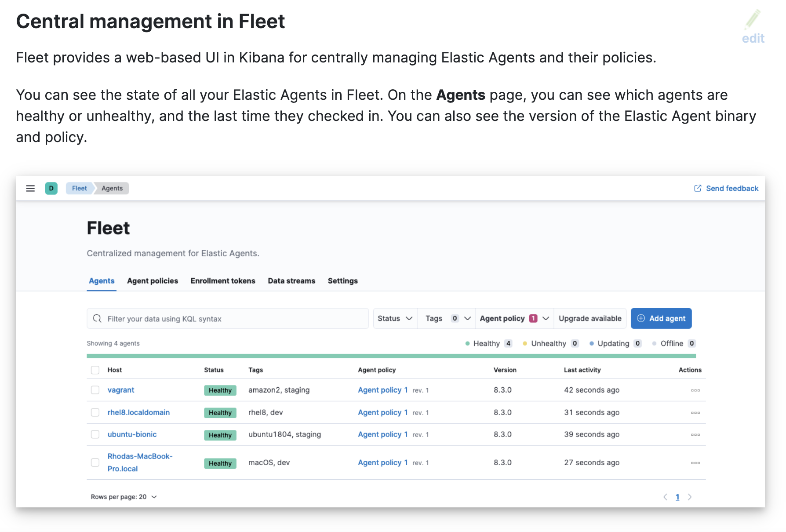Switch to the Data streams tab
This screenshot has height=532, width=786.
click(291, 281)
